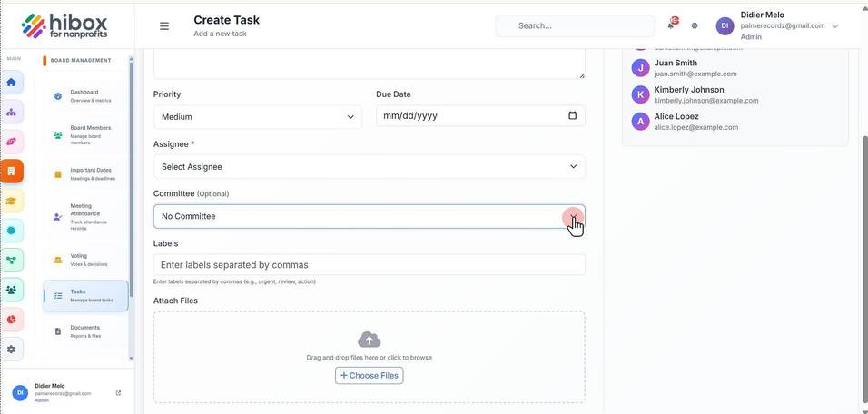Open notifications bell icon
The image size is (868, 414).
(x=671, y=25)
